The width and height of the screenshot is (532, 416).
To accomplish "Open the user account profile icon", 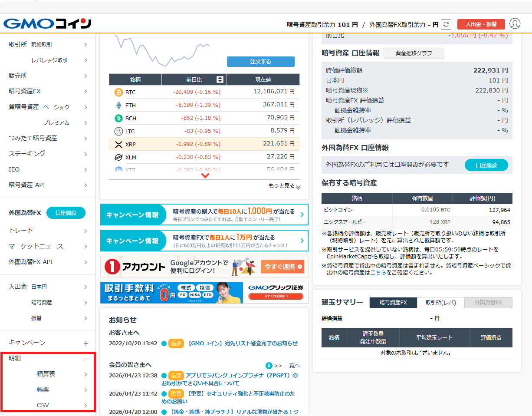I will (x=515, y=23).
